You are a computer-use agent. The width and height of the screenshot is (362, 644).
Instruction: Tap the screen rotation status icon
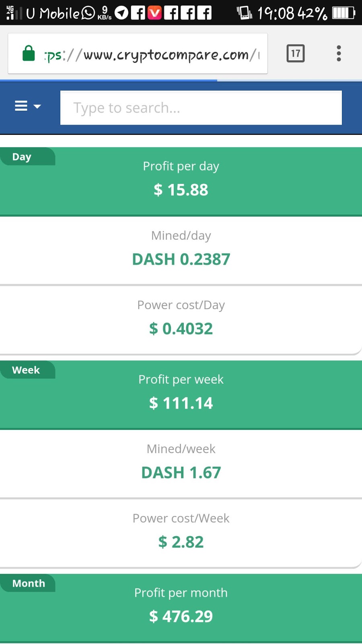coord(244,13)
